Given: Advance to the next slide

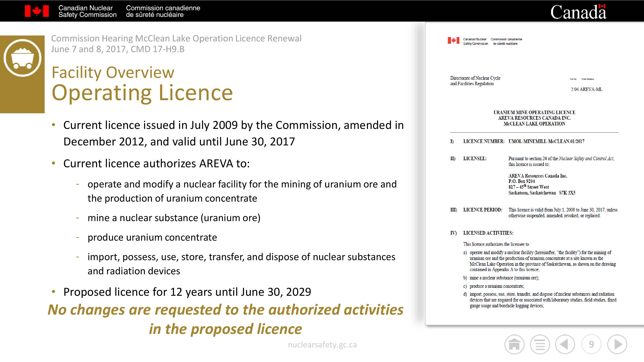Looking at the screenshot, I should pyautogui.click(x=617, y=344).
